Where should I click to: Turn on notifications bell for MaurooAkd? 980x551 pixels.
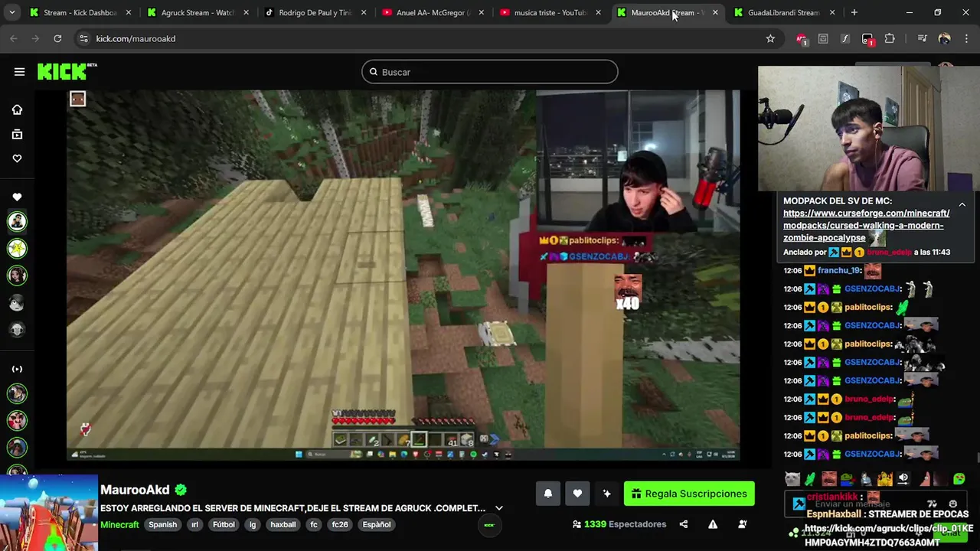pos(548,494)
